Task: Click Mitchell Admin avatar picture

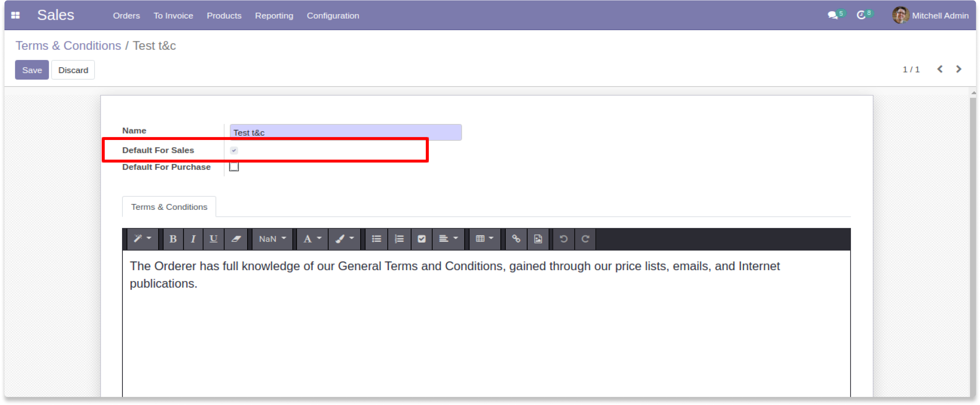Action: click(901, 15)
